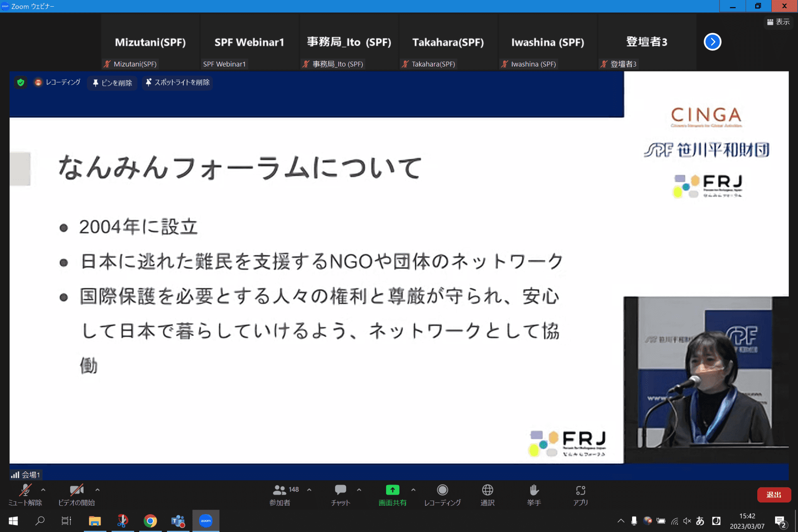Image resolution: width=798 pixels, height=532 pixels.
Task: Click battery icon in system tray
Action: coord(661,521)
